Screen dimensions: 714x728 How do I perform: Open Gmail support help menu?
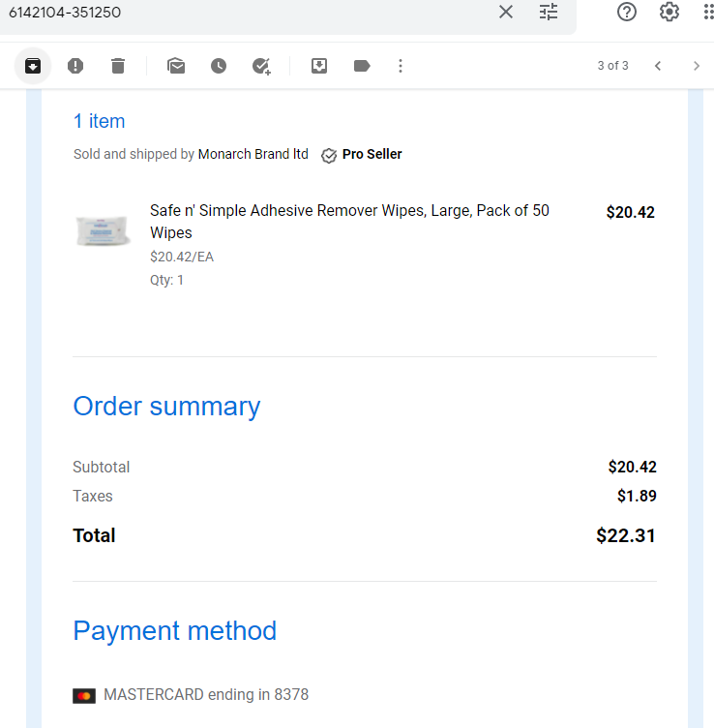[x=626, y=12]
